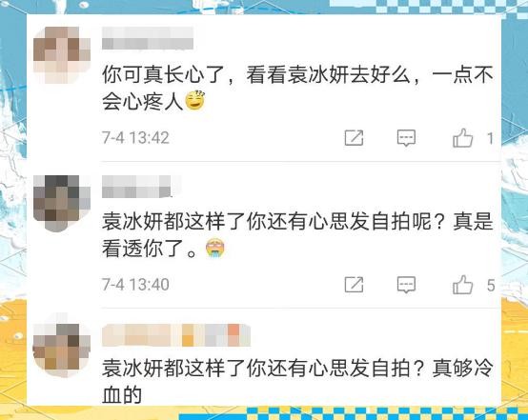Tap reply icon on 13:42 comment
Viewport: 528px width, 420px height.
pyautogui.click(x=406, y=138)
